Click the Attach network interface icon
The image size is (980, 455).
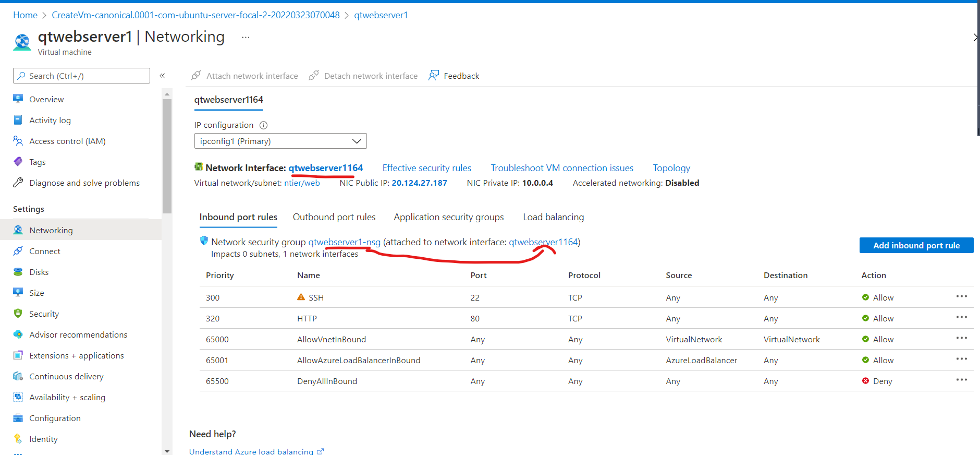coord(196,76)
